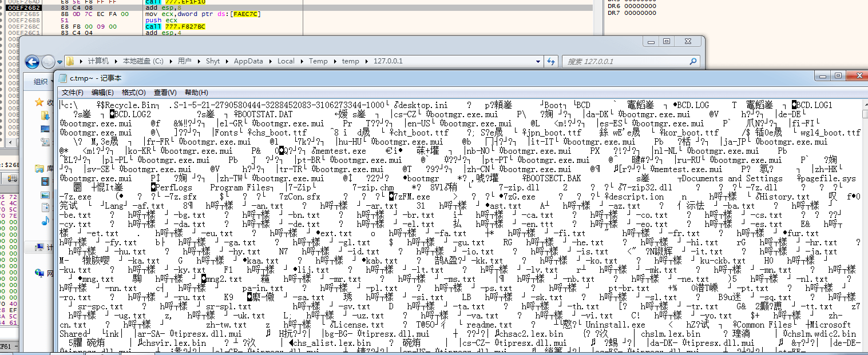This screenshot has width=868, height=355.
Task: Click the magnifier icon in Explorer search box
Action: (693, 61)
